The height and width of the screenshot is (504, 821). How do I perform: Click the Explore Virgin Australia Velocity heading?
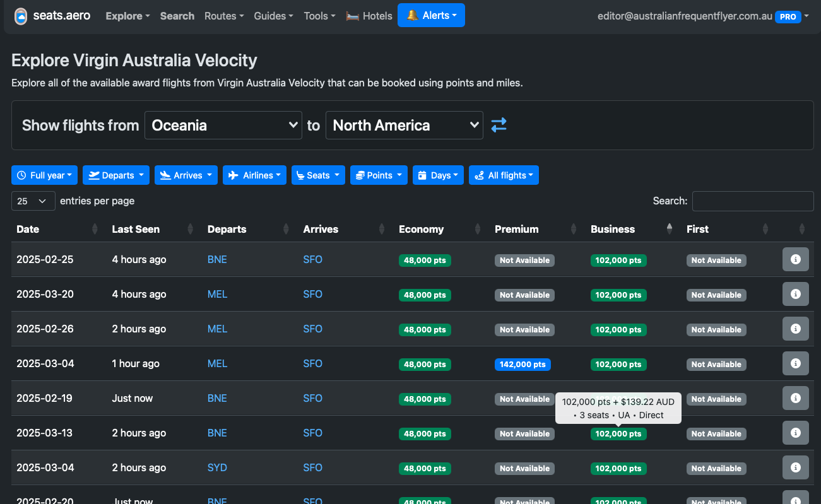(134, 61)
